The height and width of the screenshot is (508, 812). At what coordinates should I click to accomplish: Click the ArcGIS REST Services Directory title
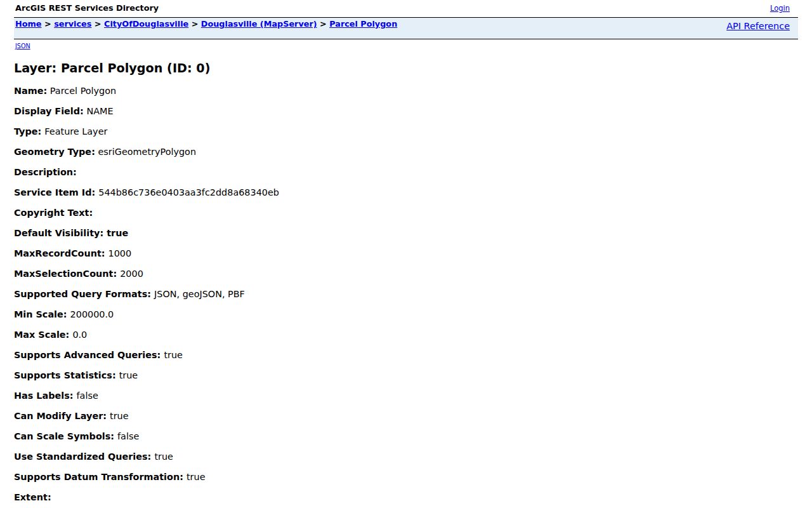click(x=87, y=8)
